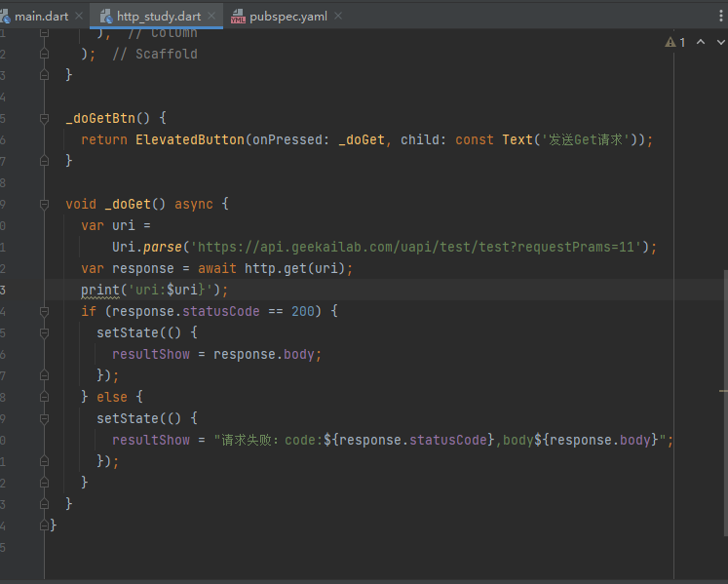Click the '请求失败' string literal
This screenshot has height=584, width=728.
tap(246, 440)
